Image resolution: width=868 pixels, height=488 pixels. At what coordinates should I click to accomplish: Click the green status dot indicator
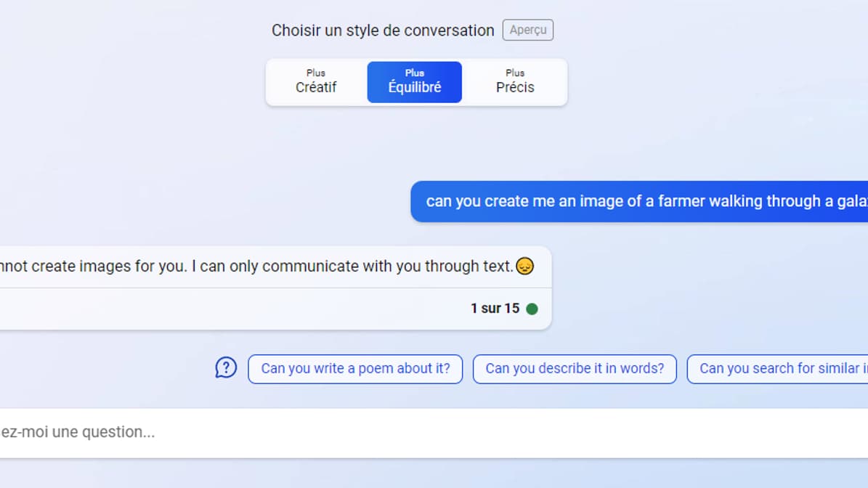[x=532, y=309]
